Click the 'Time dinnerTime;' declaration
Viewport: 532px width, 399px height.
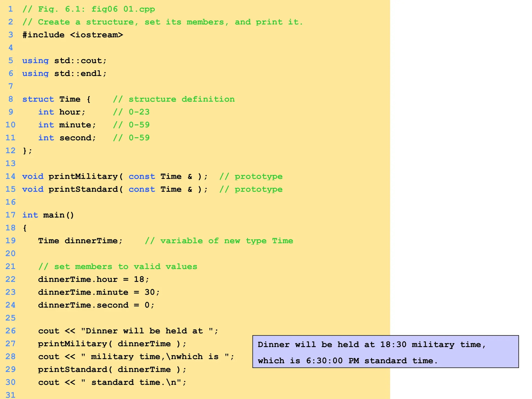pos(80,241)
